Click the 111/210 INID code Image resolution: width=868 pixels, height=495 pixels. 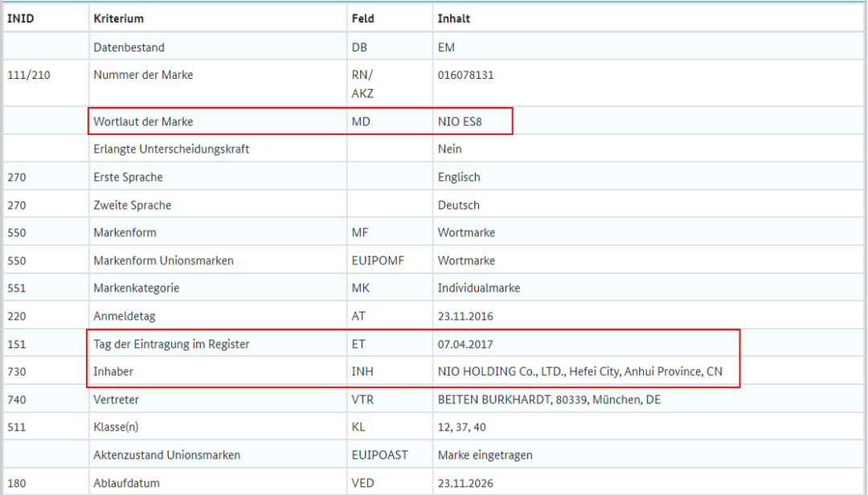coord(29,75)
